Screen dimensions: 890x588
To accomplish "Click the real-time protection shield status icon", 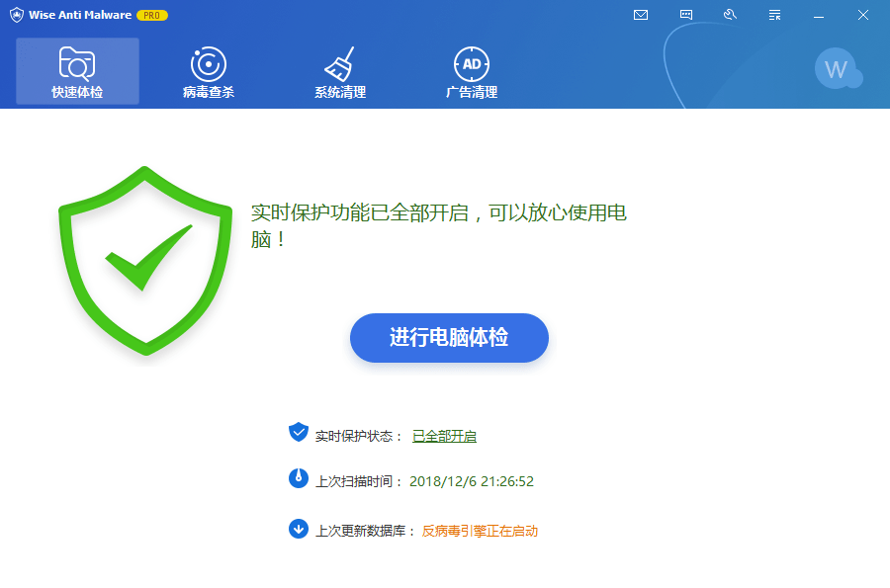I will pyautogui.click(x=299, y=433).
